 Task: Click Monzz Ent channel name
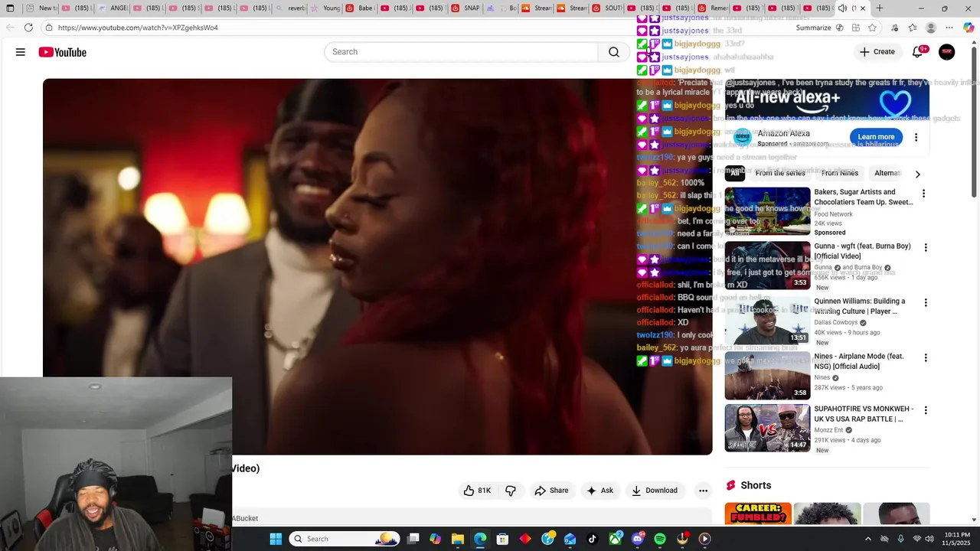coord(828,430)
